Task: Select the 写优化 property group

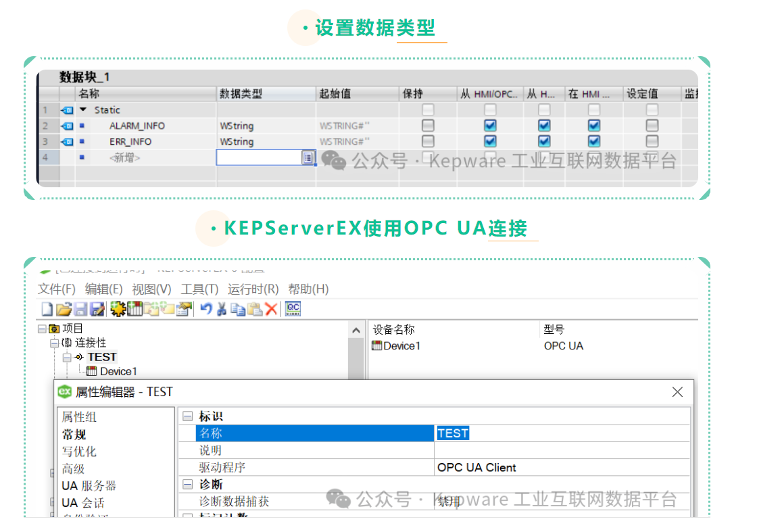Action: (79, 452)
